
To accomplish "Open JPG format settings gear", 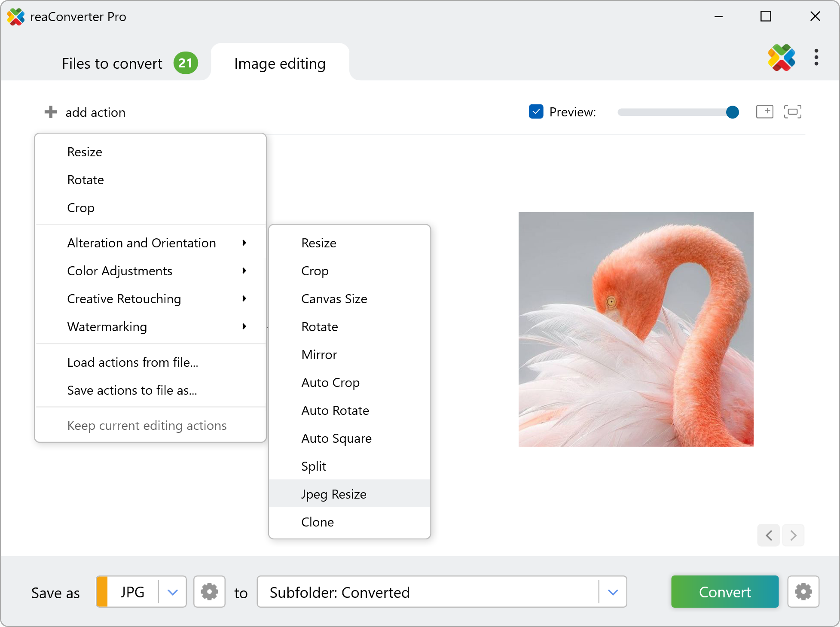I will (209, 592).
